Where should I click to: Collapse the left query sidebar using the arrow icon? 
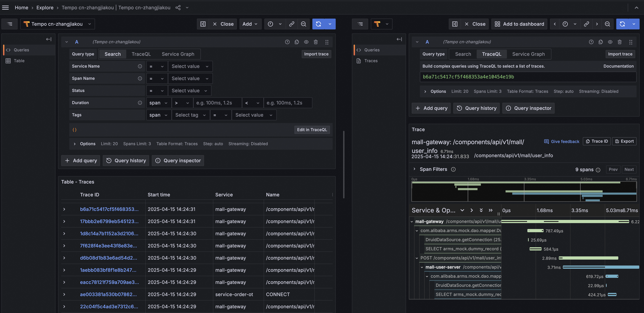(x=49, y=39)
